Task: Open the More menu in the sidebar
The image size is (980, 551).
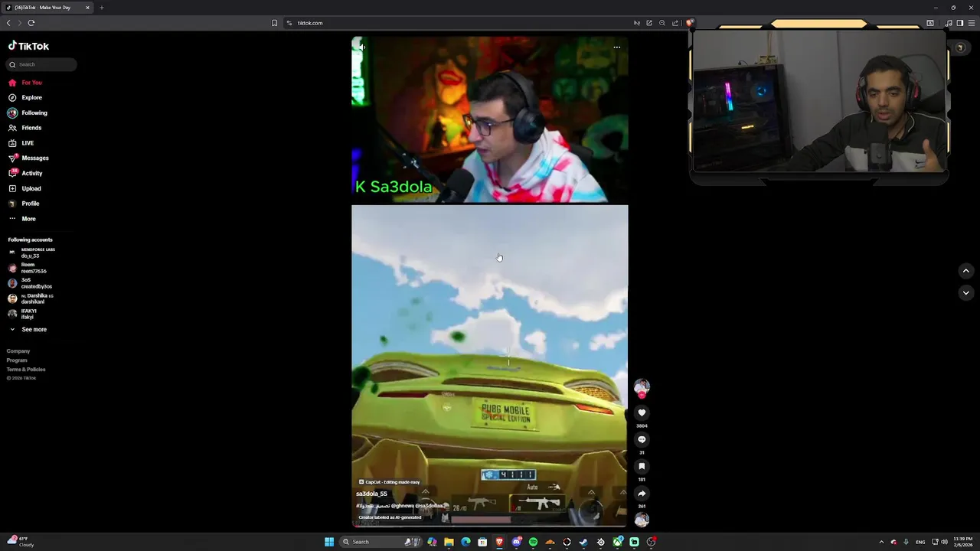Action: tap(22, 219)
